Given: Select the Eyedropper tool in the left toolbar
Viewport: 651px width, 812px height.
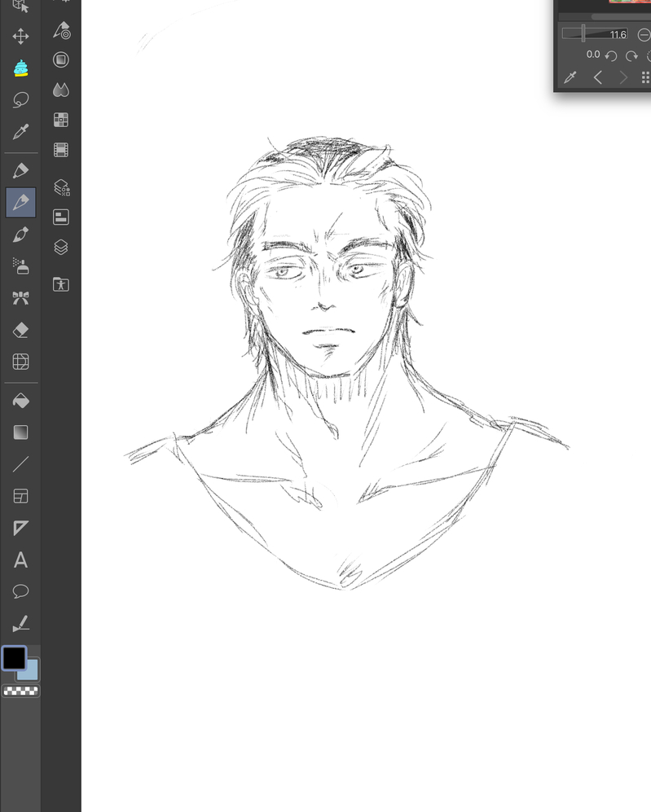Looking at the screenshot, I should [x=20, y=132].
